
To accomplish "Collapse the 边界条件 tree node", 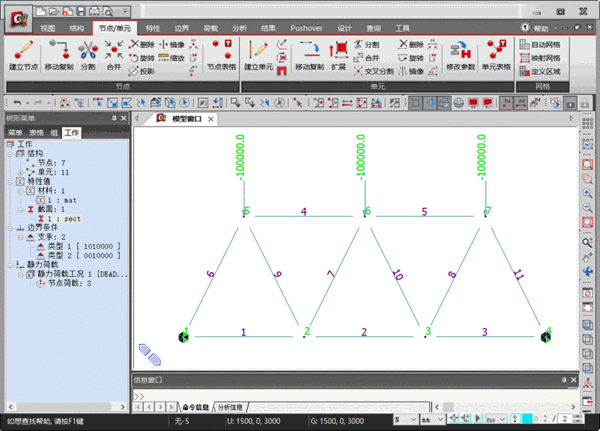I will tap(10, 228).
